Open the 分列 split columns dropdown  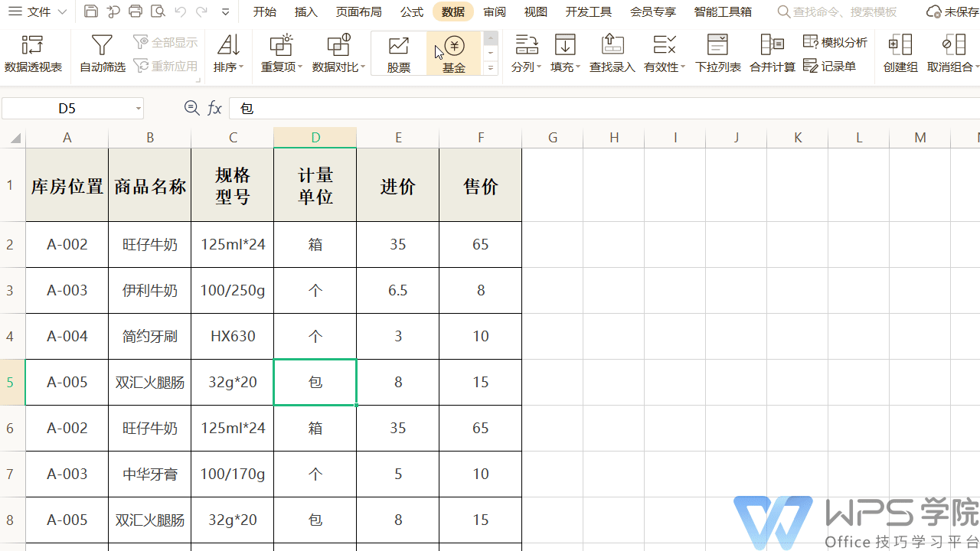coord(526,54)
